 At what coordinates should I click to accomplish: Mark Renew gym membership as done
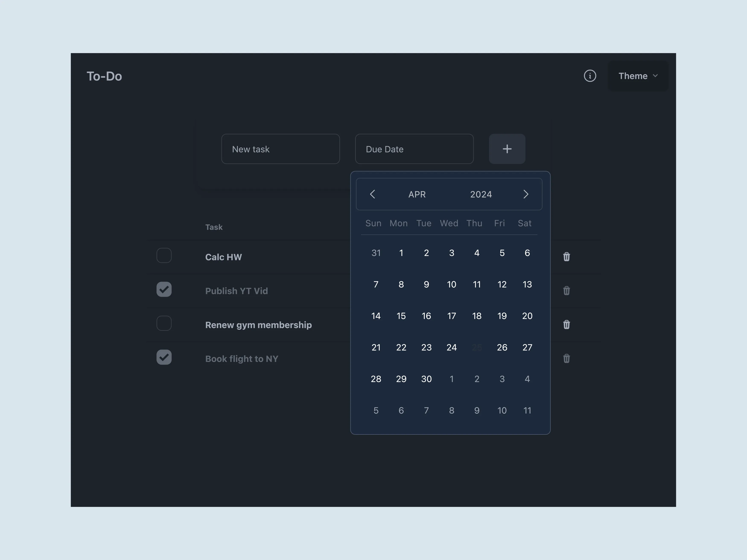[164, 323]
